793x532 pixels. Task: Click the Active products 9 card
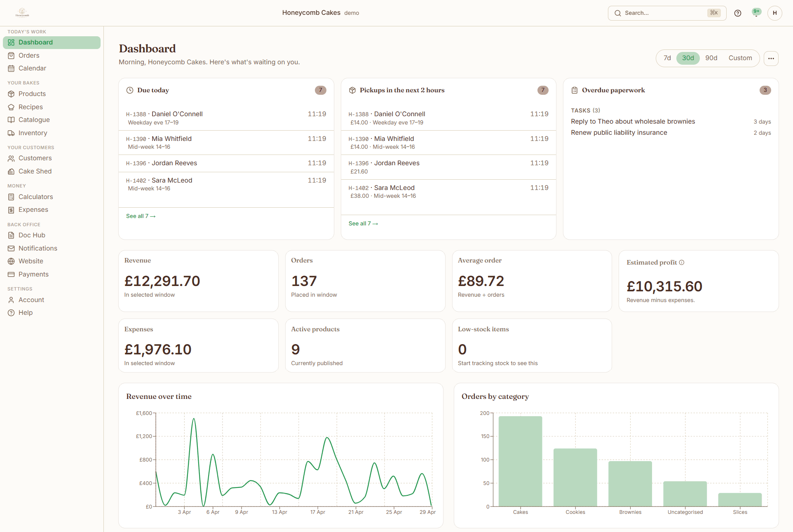[x=365, y=346]
